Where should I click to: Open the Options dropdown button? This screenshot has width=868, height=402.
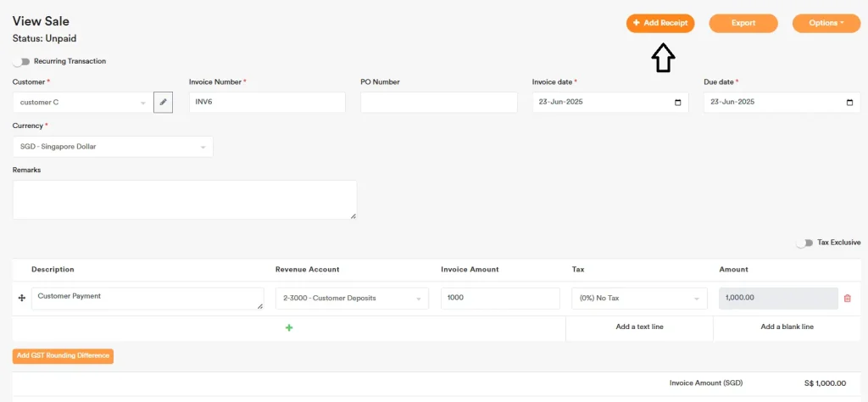[826, 23]
